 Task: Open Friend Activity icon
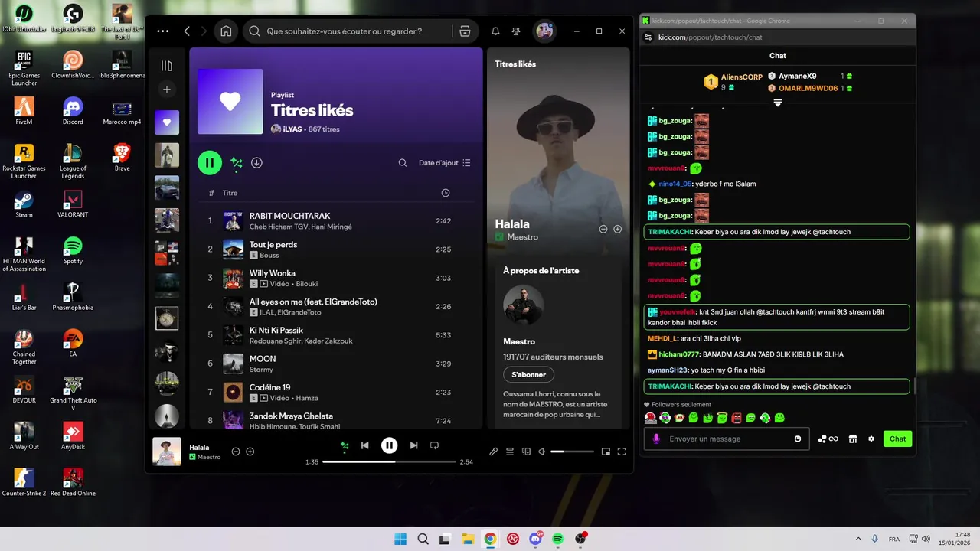(x=517, y=31)
